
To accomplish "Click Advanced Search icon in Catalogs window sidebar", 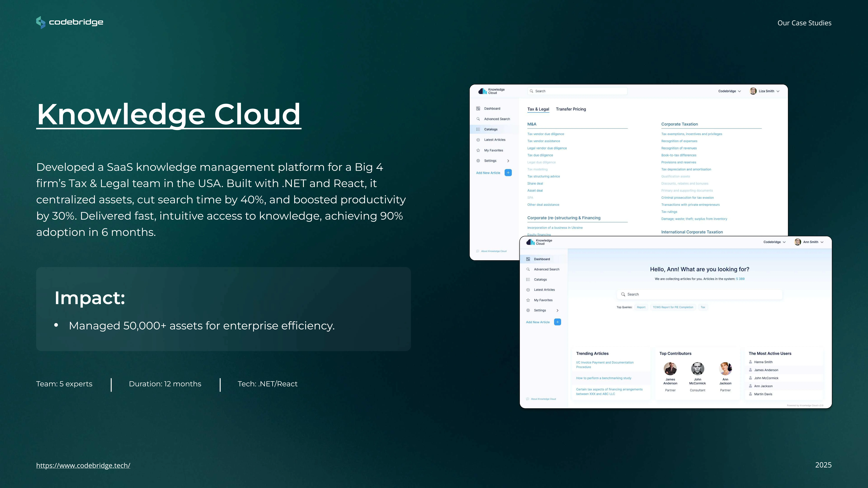I will pos(478,119).
